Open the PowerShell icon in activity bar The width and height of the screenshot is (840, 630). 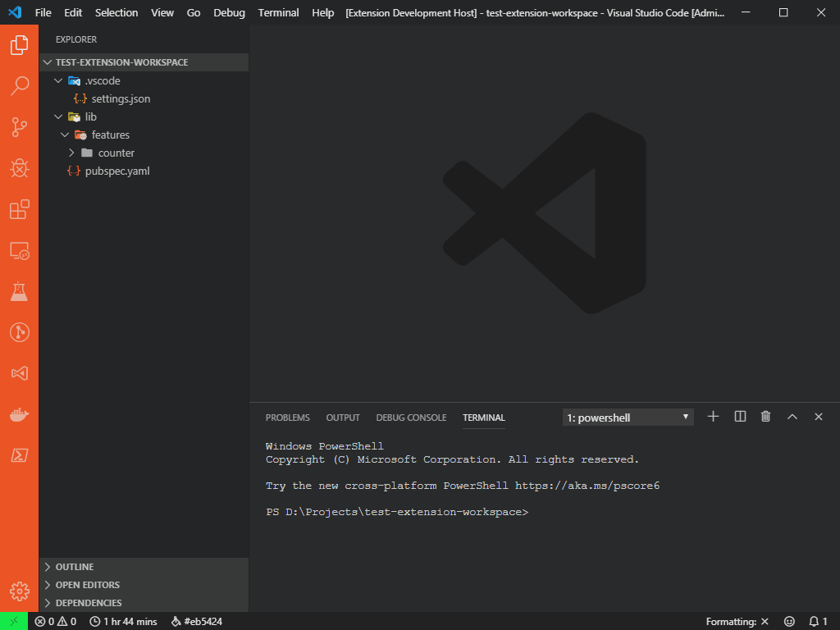(x=20, y=455)
